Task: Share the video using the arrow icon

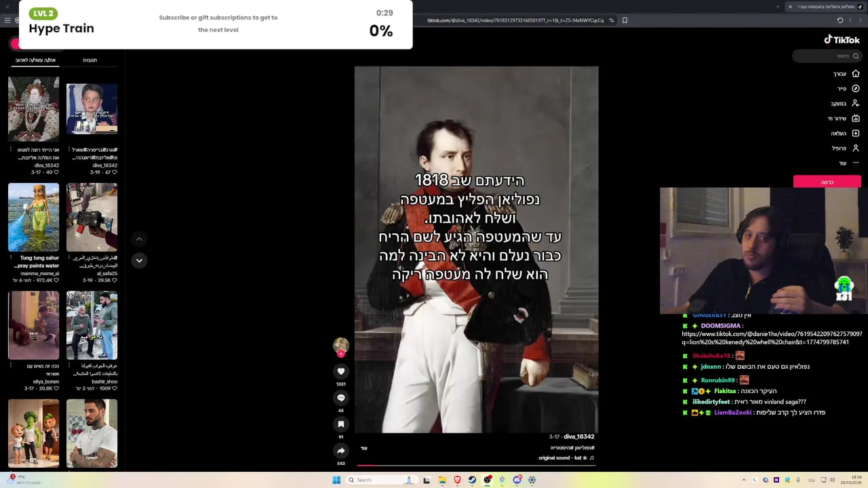Action: click(341, 451)
